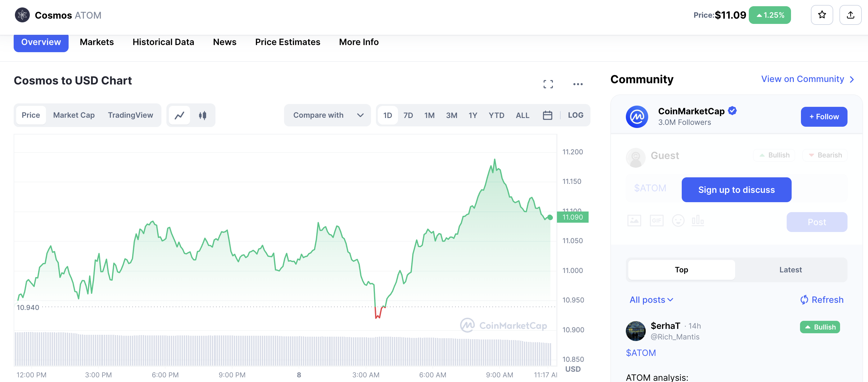Open fullscreen chart view icon

click(548, 84)
